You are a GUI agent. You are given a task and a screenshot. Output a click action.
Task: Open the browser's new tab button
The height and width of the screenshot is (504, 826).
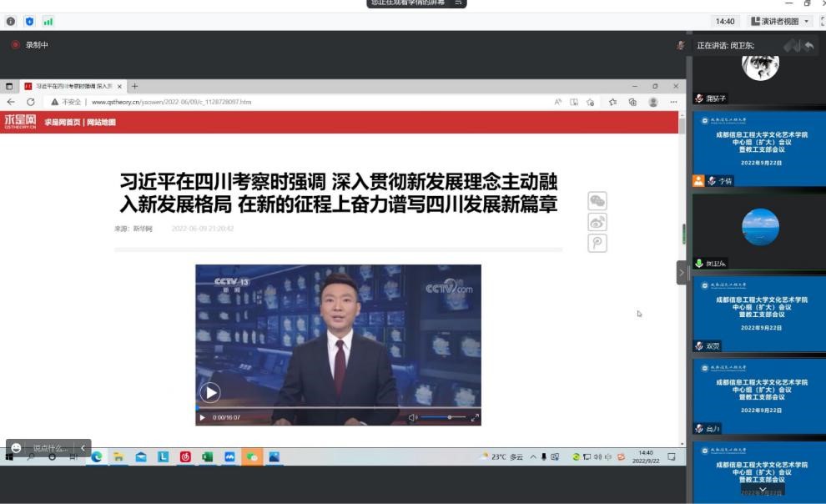135,86
